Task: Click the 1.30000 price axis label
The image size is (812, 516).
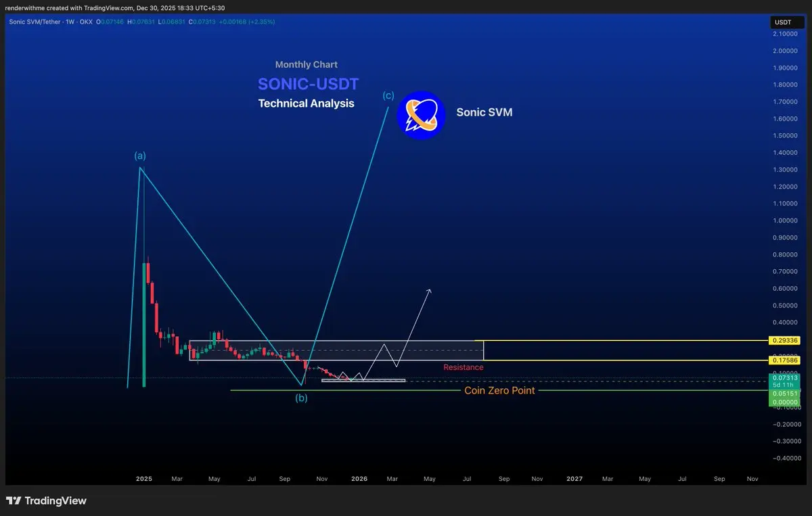Action: (786, 170)
